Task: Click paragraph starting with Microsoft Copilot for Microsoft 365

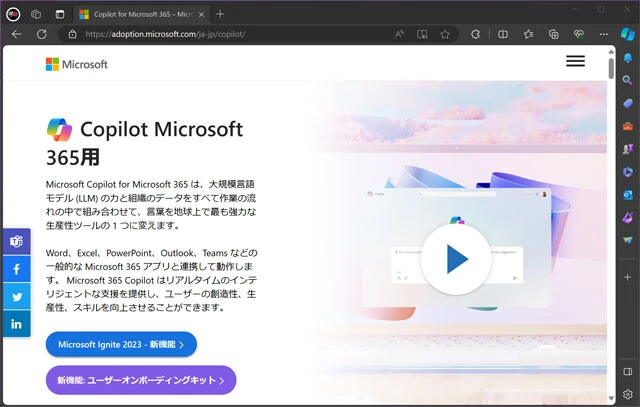Action: [151, 205]
